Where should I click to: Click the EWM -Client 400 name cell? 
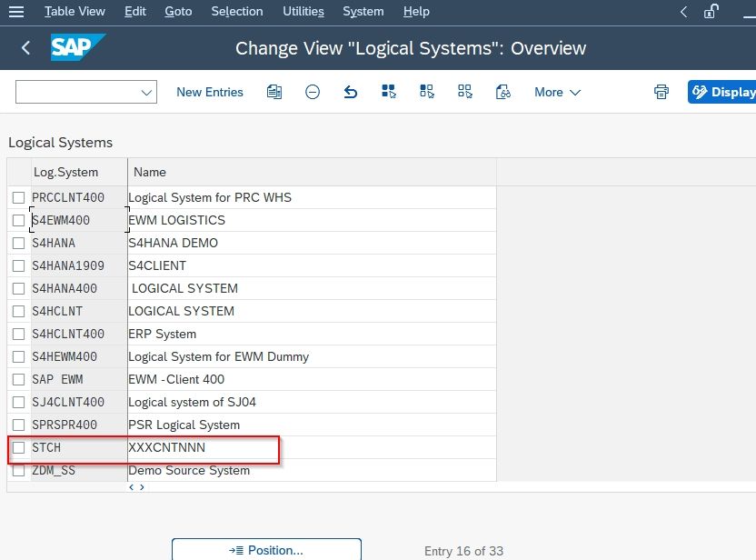[x=312, y=380]
